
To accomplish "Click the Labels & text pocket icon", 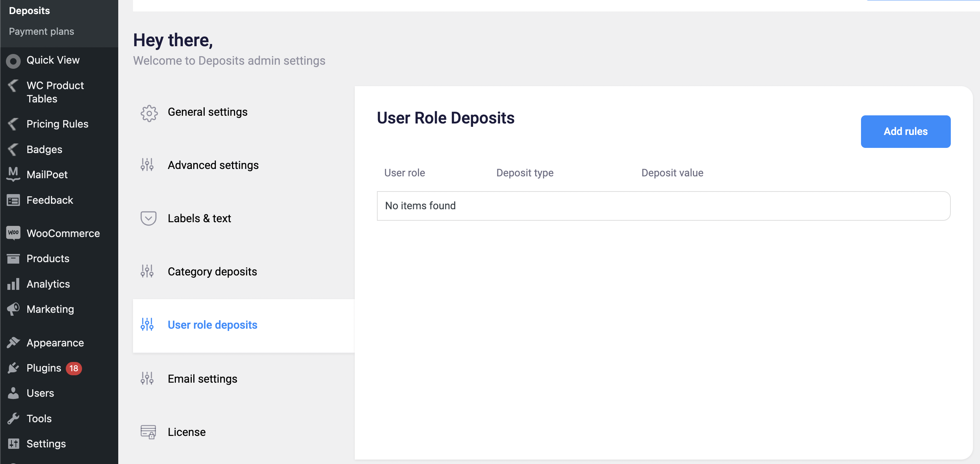I will [x=149, y=218].
